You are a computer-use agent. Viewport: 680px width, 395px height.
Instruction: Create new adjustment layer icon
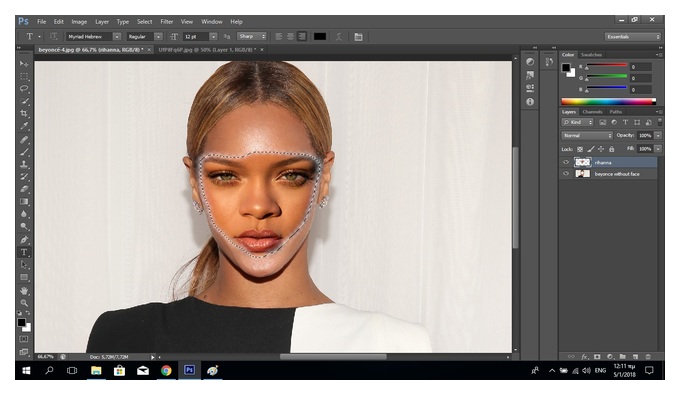pyautogui.click(x=610, y=356)
